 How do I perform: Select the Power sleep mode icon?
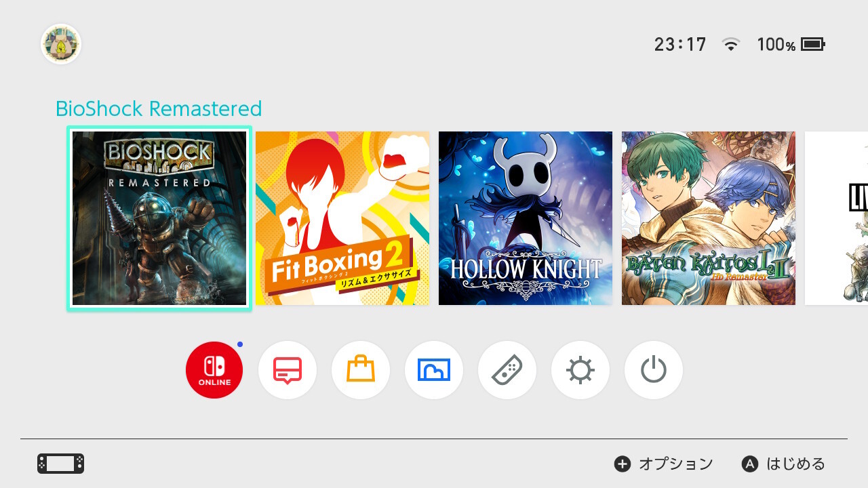654,370
